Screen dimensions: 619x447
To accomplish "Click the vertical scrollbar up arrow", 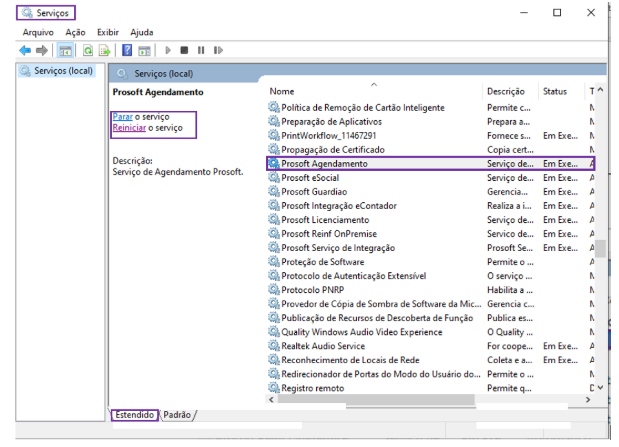I will tap(600, 90).
